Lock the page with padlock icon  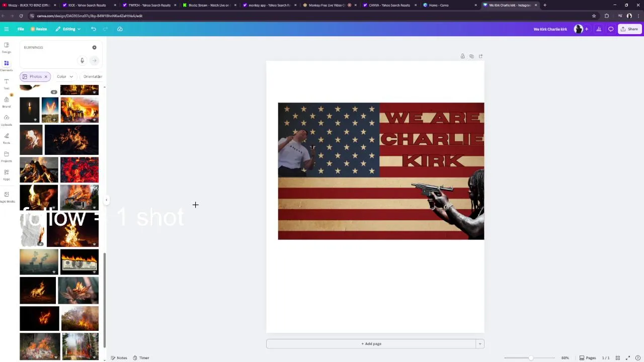(462, 56)
